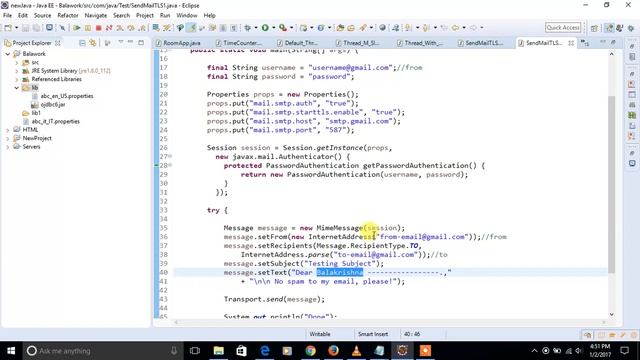640x360 pixels.
Task: Click the Open Perspective icon
Action: [594, 28]
